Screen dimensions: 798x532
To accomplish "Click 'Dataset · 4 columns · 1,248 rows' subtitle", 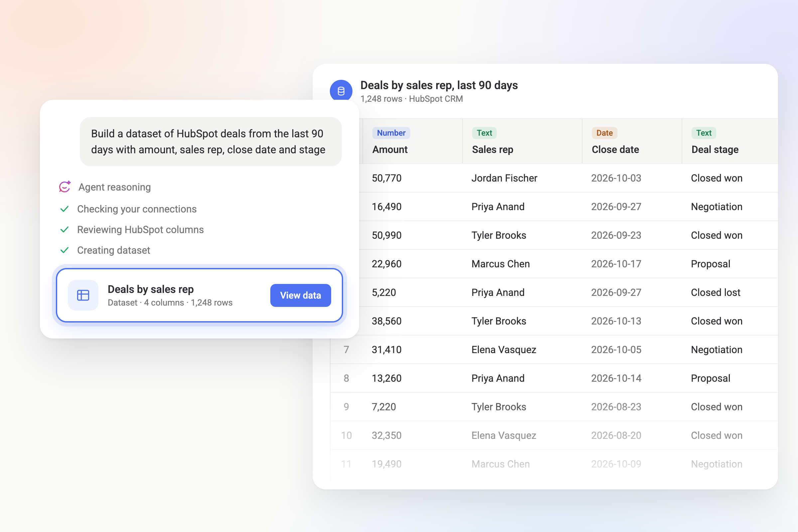I will pyautogui.click(x=170, y=303).
